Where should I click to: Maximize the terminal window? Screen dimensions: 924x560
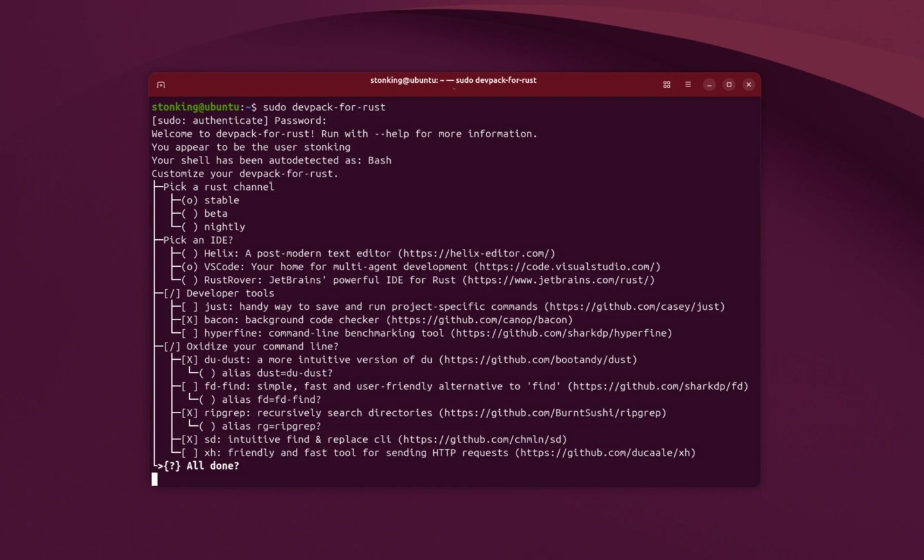click(x=729, y=85)
